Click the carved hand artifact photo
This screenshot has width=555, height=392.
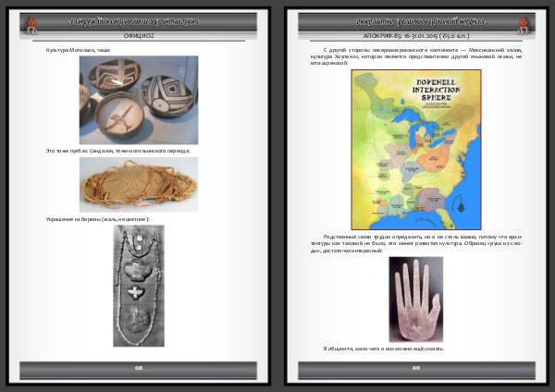click(415, 299)
